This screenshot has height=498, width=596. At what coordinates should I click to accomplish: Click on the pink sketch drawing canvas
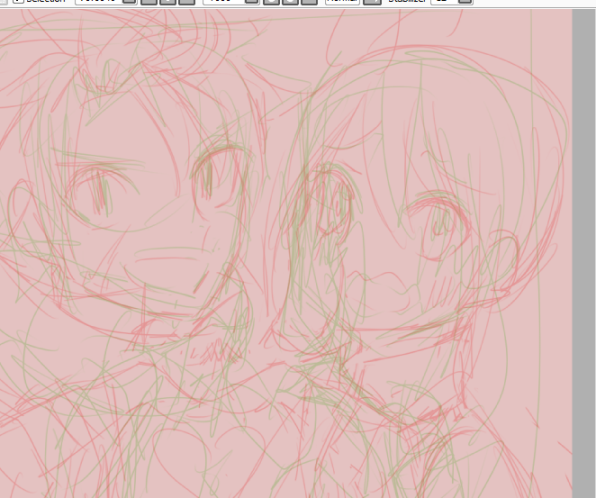pyautogui.click(x=286, y=254)
